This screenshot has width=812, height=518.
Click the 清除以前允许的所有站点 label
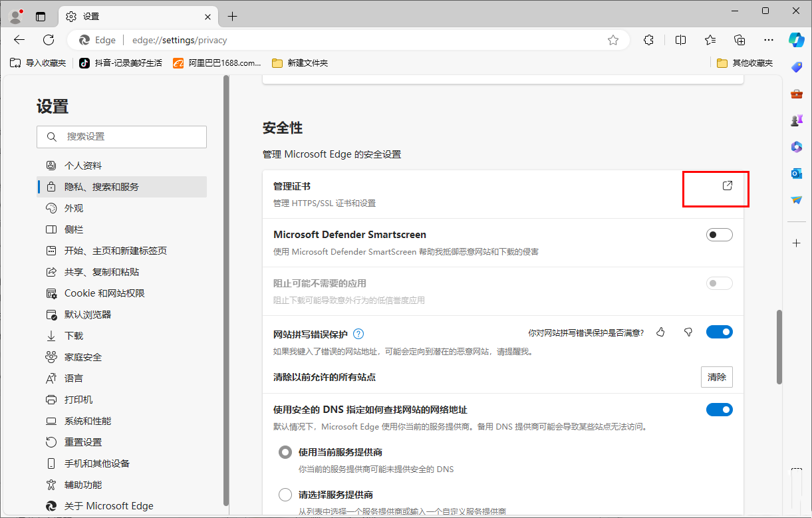[325, 377]
